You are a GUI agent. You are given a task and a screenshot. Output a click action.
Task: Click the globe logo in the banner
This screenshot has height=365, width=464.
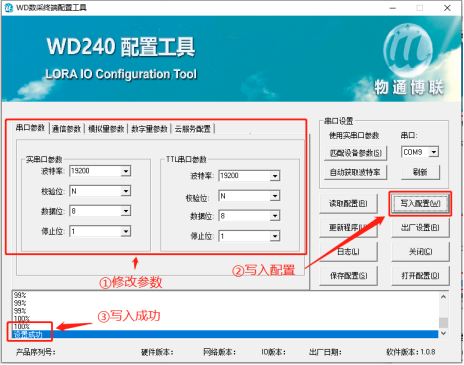click(x=408, y=50)
